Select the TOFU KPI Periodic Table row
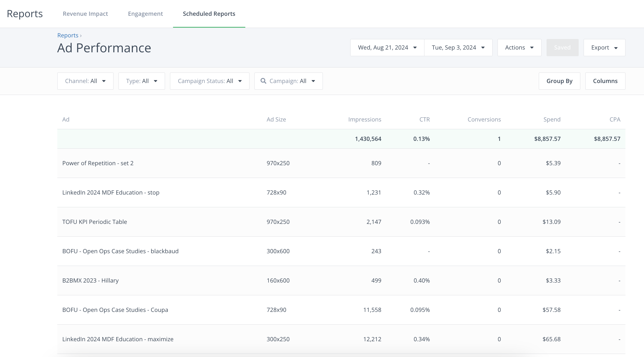The width and height of the screenshot is (644, 357). pyautogui.click(x=95, y=222)
